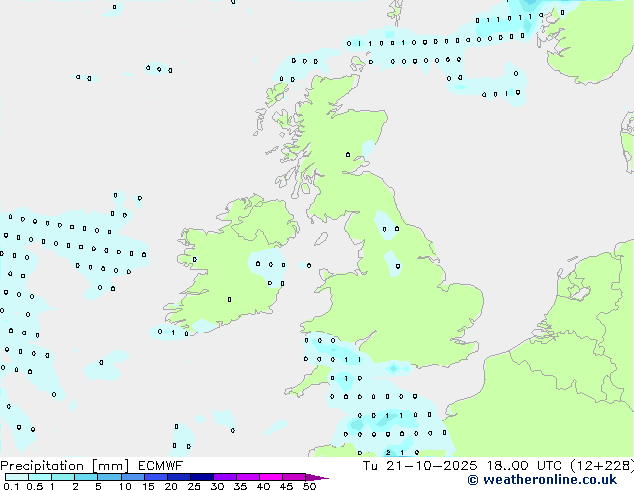Pick the 0.5–1 mm legend swatch
The width and height of the screenshot is (634, 490).
40,477
